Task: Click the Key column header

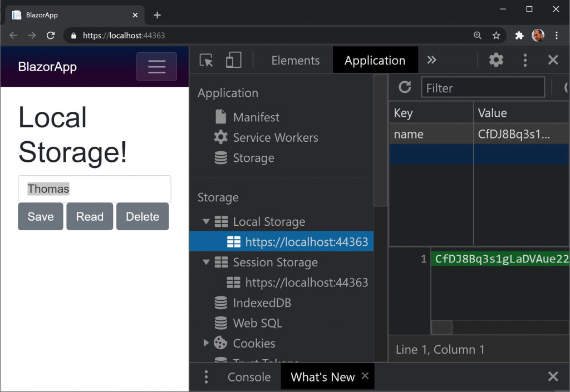Action: point(431,113)
